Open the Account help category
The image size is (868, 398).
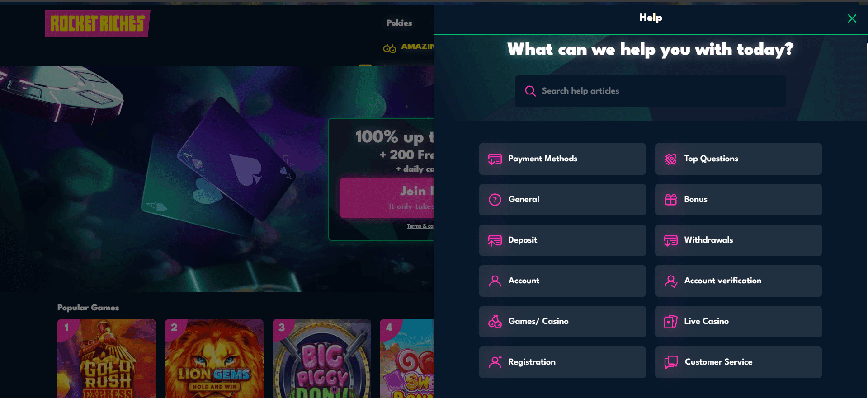(562, 281)
